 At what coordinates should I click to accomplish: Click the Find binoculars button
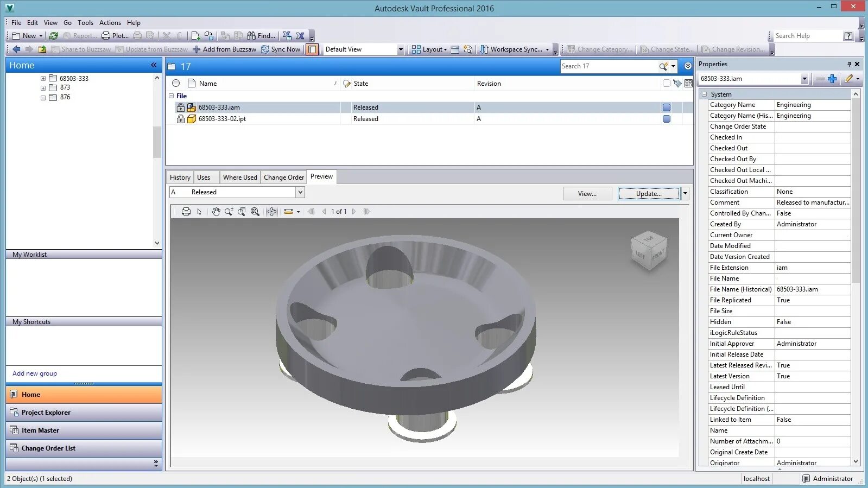pos(261,36)
